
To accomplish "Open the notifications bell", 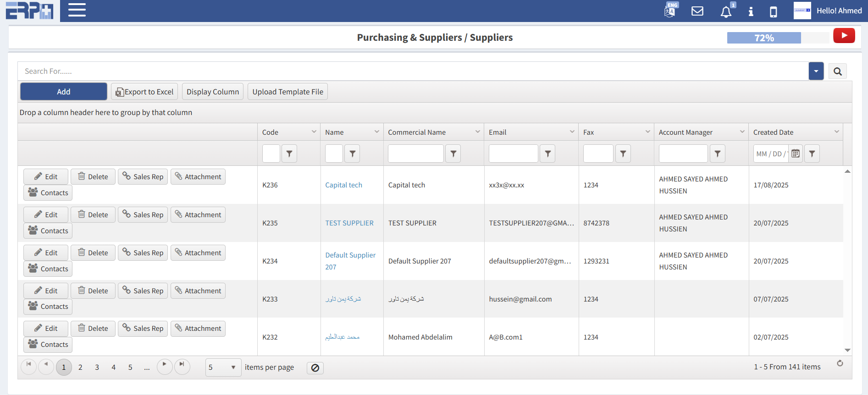I will [x=726, y=12].
